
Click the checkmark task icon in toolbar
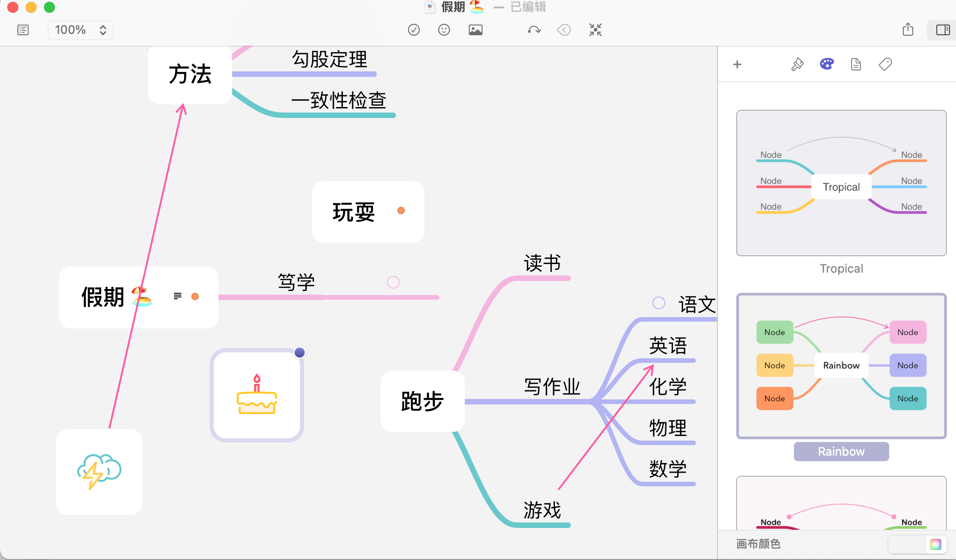tap(414, 30)
